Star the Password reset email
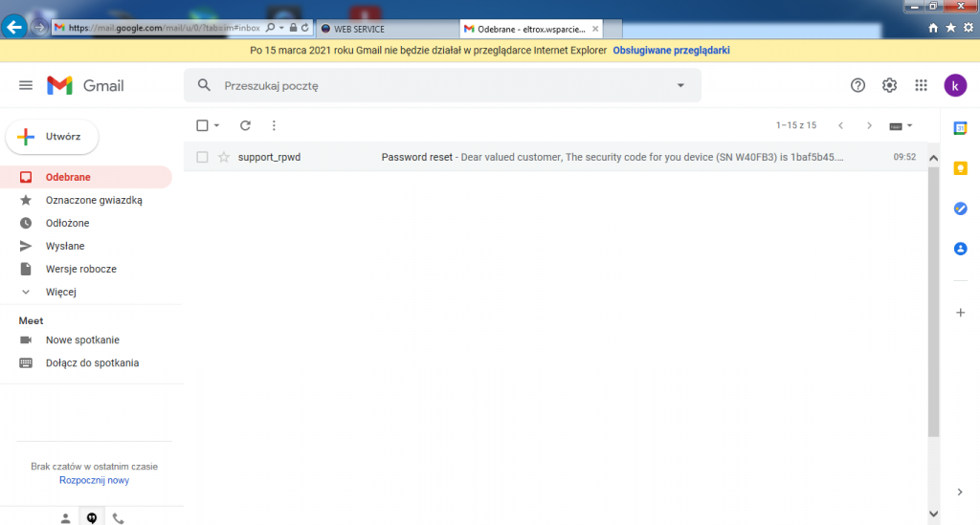Image resolution: width=980 pixels, height=525 pixels. [x=224, y=157]
